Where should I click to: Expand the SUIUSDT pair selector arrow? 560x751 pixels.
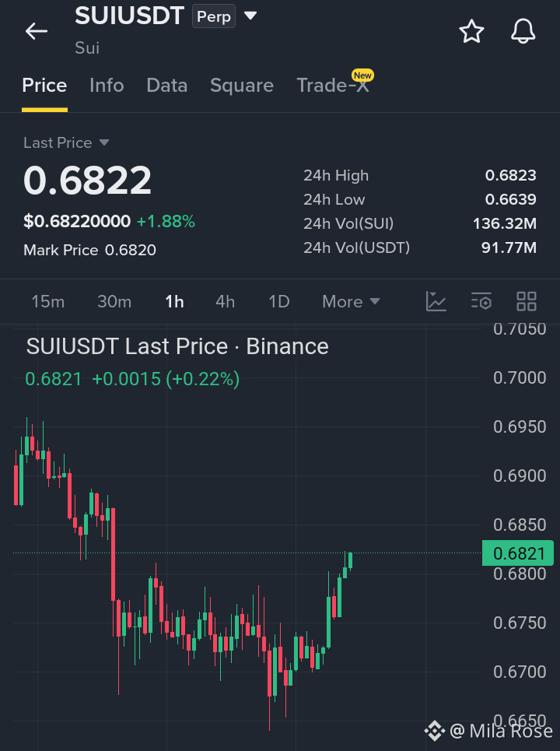point(250,16)
